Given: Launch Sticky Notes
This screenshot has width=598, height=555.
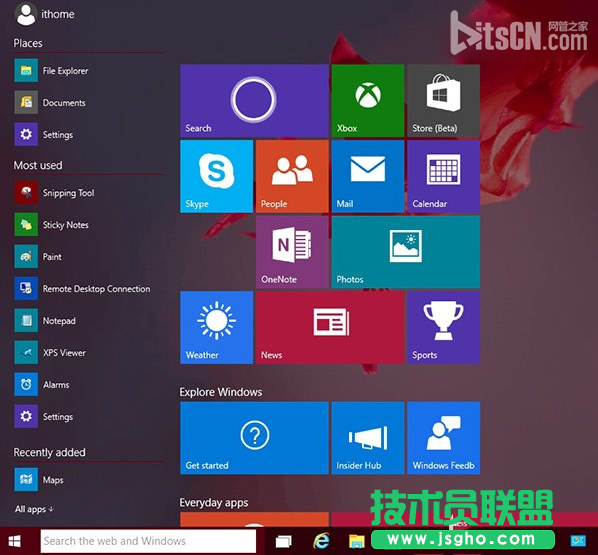Looking at the screenshot, I should coord(52,225).
